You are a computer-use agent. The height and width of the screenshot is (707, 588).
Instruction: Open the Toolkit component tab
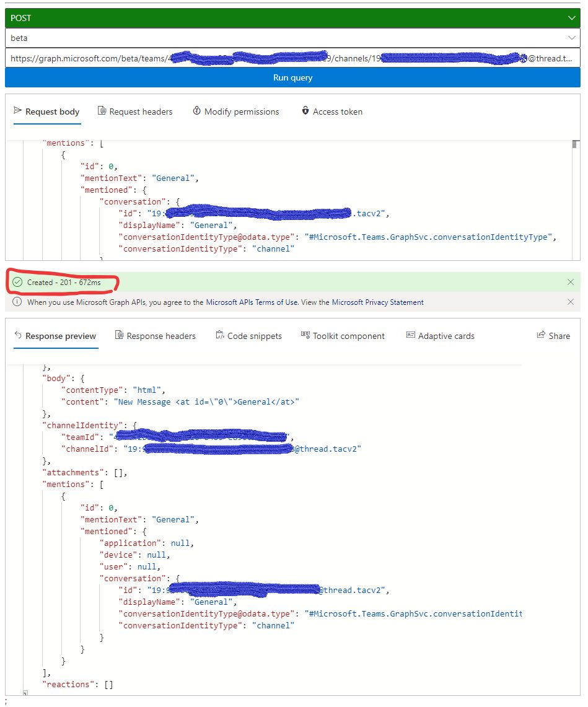tap(343, 336)
